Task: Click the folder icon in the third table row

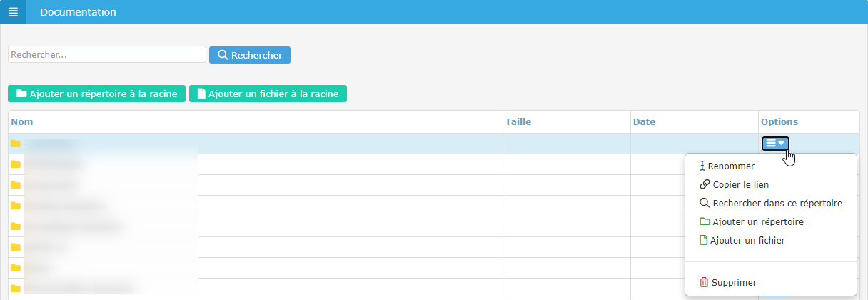Action: click(x=16, y=185)
